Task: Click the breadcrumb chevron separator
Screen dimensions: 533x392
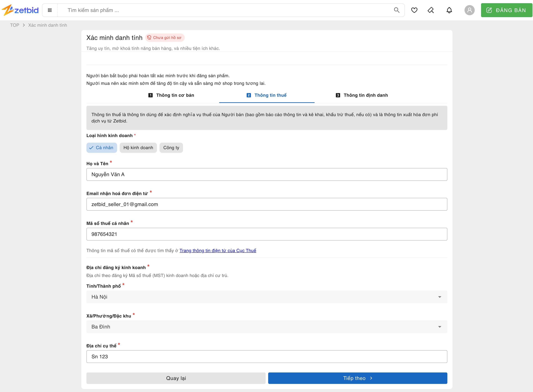Action: click(x=24, y=25)
